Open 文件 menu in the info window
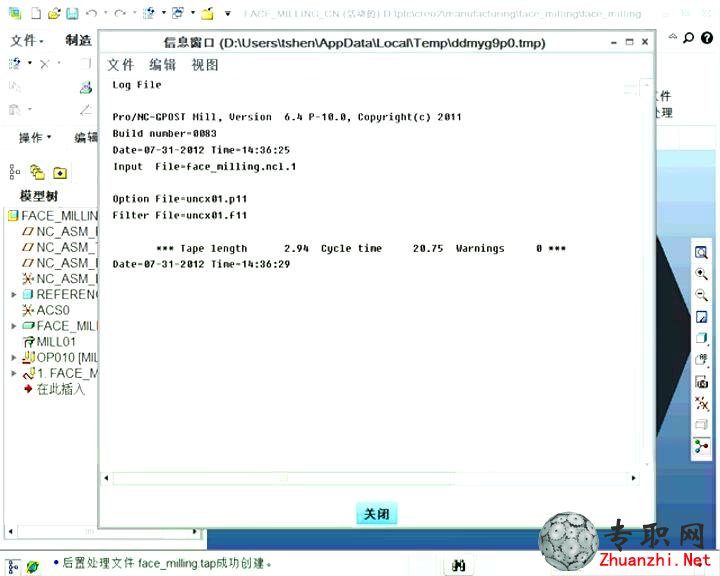The height and width of the screenshot is (576, 720). point(120,65)
